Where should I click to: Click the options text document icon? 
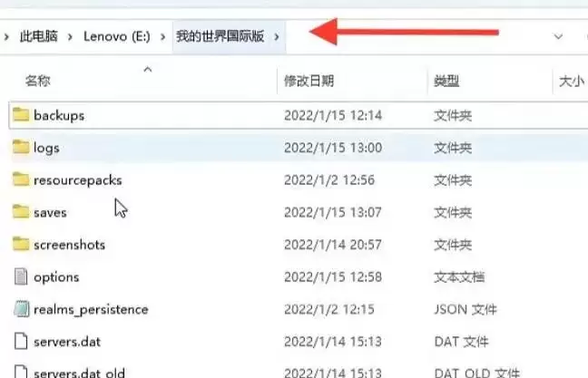point(21,276)
